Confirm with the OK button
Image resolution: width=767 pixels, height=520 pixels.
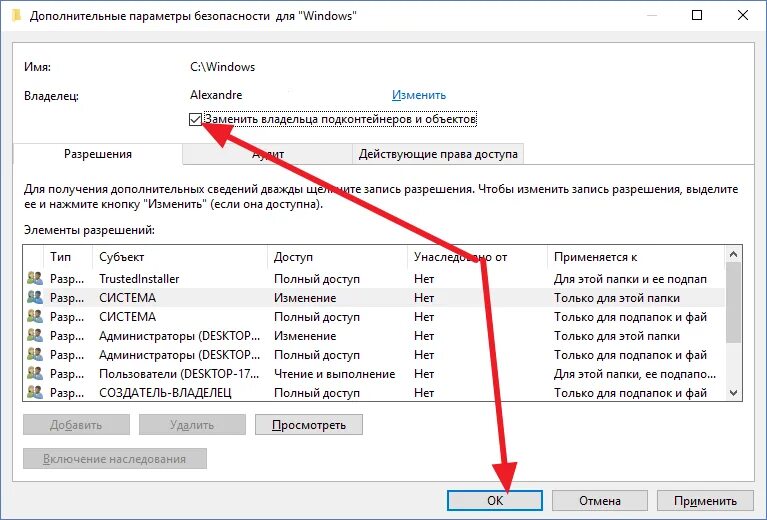[495, 500]
